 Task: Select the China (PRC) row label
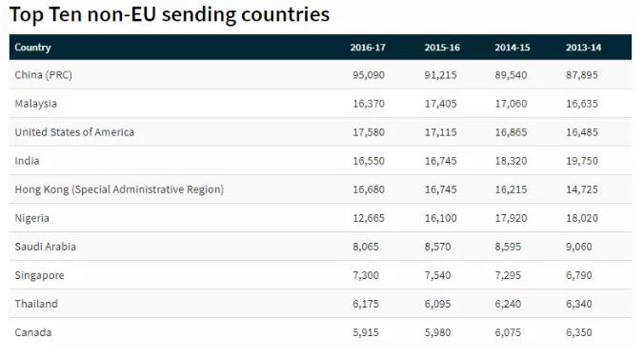pos(44,75)
